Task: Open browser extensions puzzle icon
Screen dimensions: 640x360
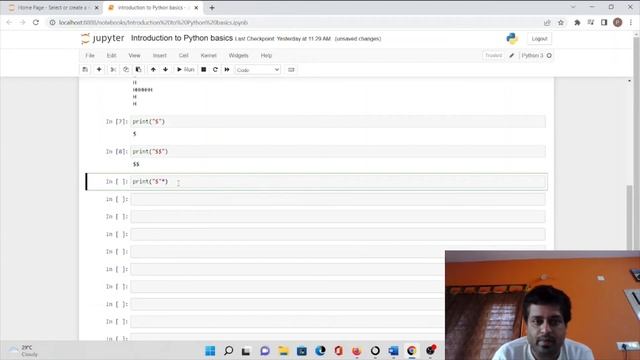Action: click(577, 23)
